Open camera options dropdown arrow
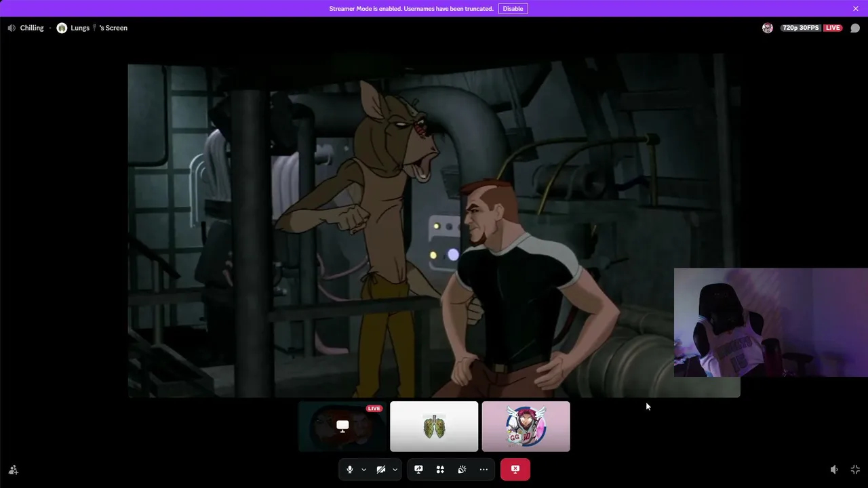This screenshot has width=868, height=488. tap(395, 469)
